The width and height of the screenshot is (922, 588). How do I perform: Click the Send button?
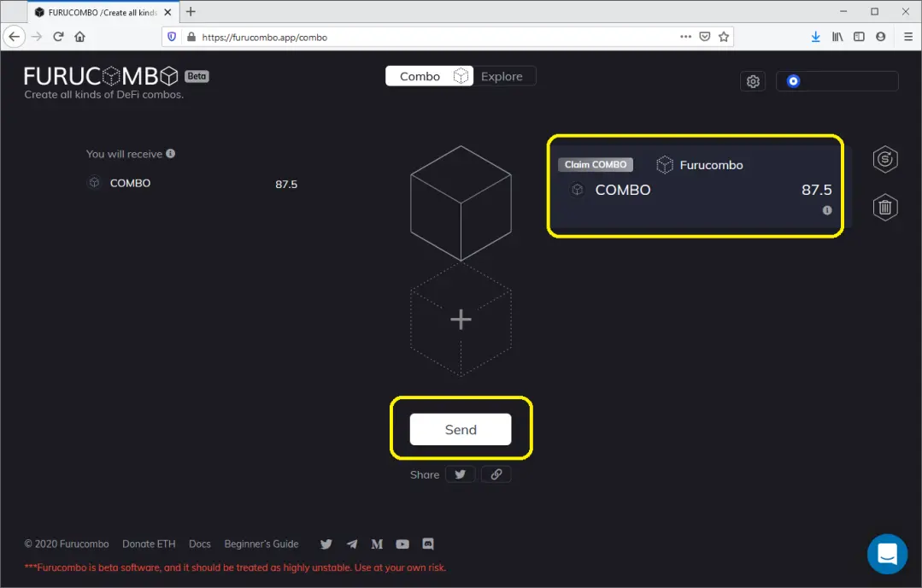click(461, 429)
